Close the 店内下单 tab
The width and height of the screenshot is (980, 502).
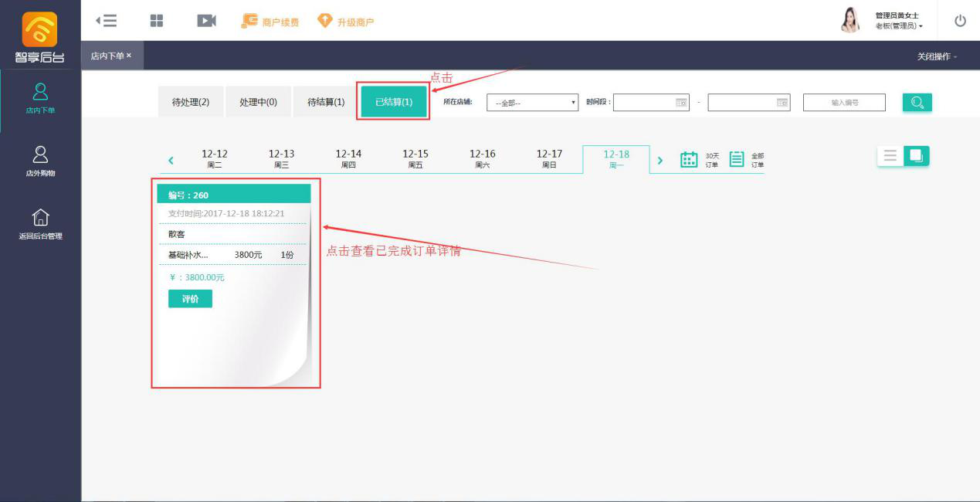[x=130, y=56]
